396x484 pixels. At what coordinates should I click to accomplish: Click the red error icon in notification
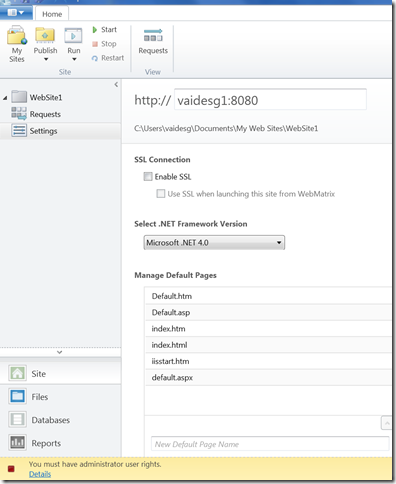click(11, 469)
